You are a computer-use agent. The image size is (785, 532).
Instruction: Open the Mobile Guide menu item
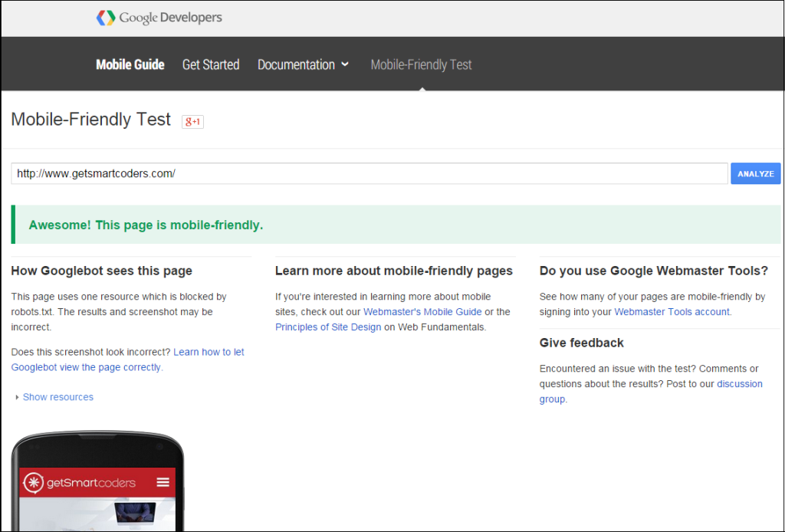[x=130, y=64]
